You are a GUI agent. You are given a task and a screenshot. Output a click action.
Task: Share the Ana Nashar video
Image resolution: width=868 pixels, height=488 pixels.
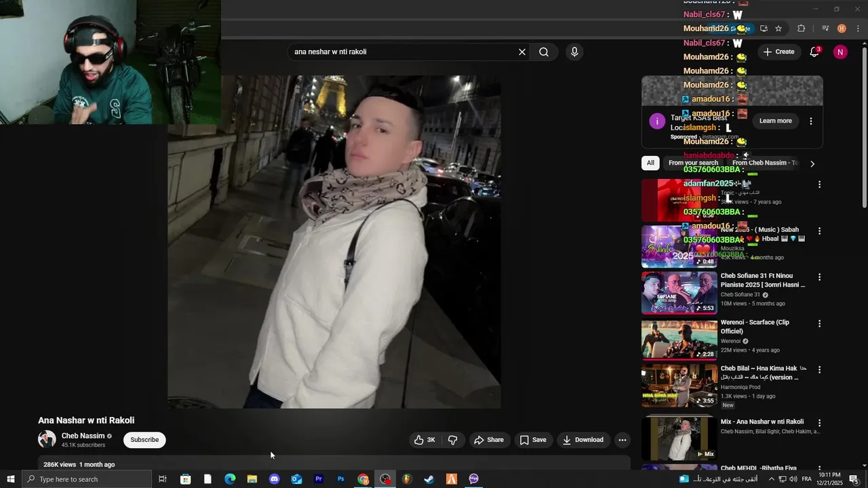click(489, 440)
